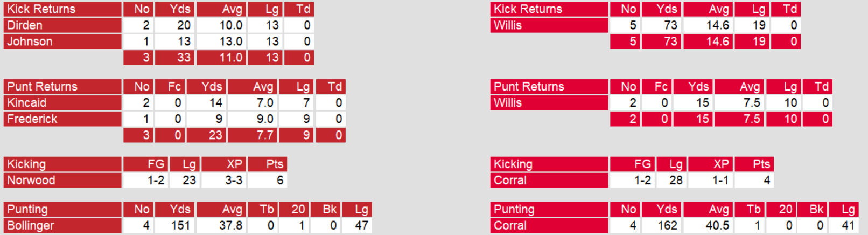Image resolution: width=868 pixels, height=235 pixels.
Task: Select kicker Norwood's name
Action: [x=31, y=181]
